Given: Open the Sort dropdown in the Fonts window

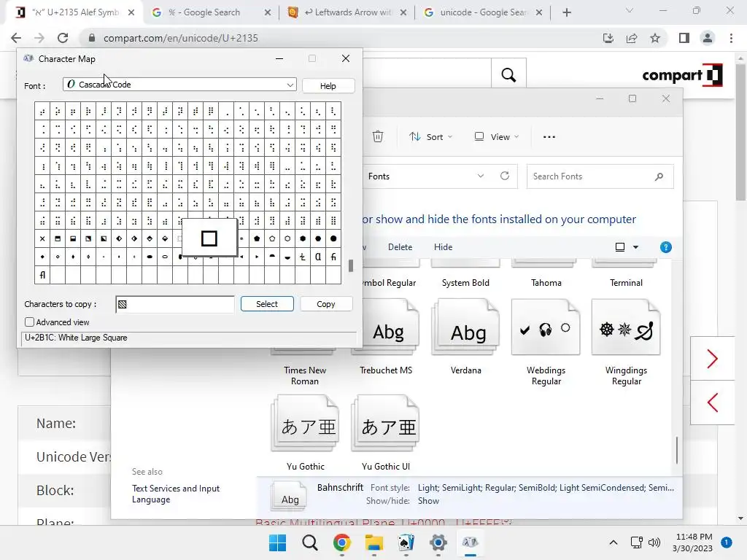Looking at the screenshot, I should tap(430, 136).
